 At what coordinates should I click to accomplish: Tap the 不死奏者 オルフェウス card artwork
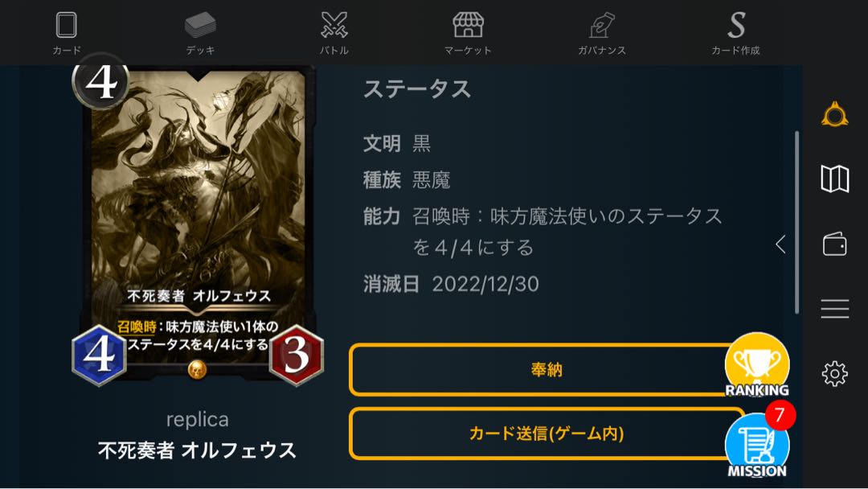click(199, 183)
